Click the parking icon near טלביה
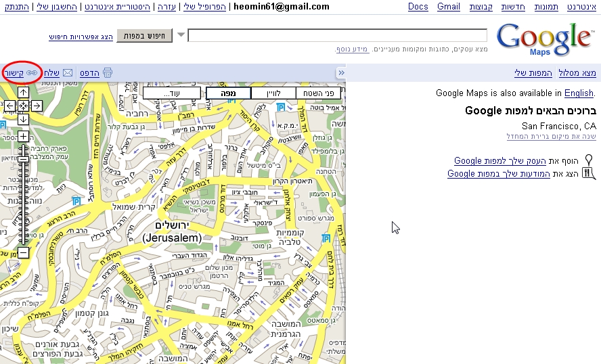Viewport: 601px width, 364px height. coord(326,239)
